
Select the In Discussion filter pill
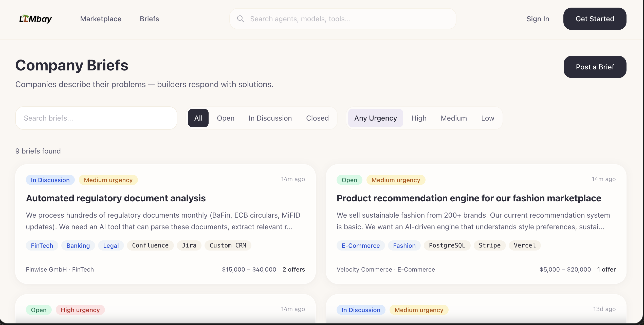coord(270,118)
